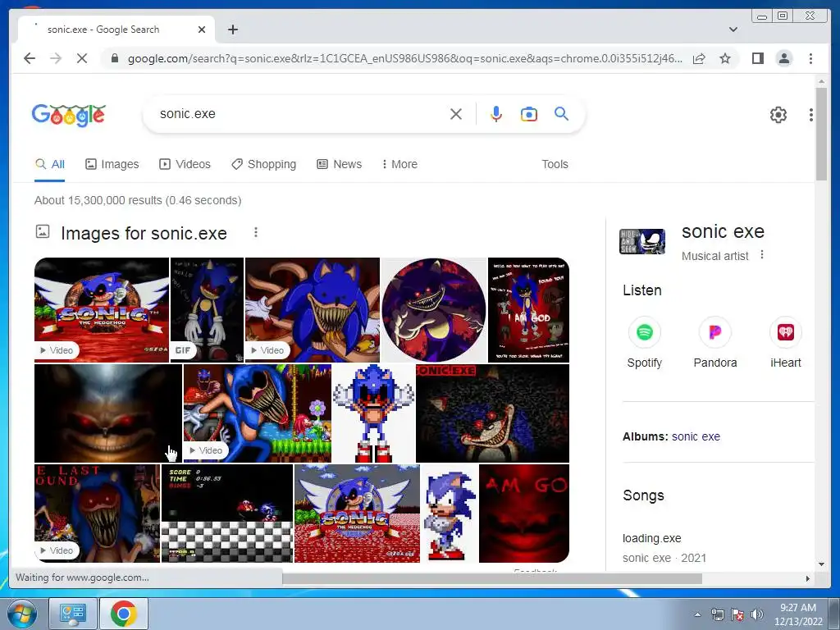This screenshot has width=840, height=630.
Task: Click the Chrome taskbar icon
Action: click(124, 614)
